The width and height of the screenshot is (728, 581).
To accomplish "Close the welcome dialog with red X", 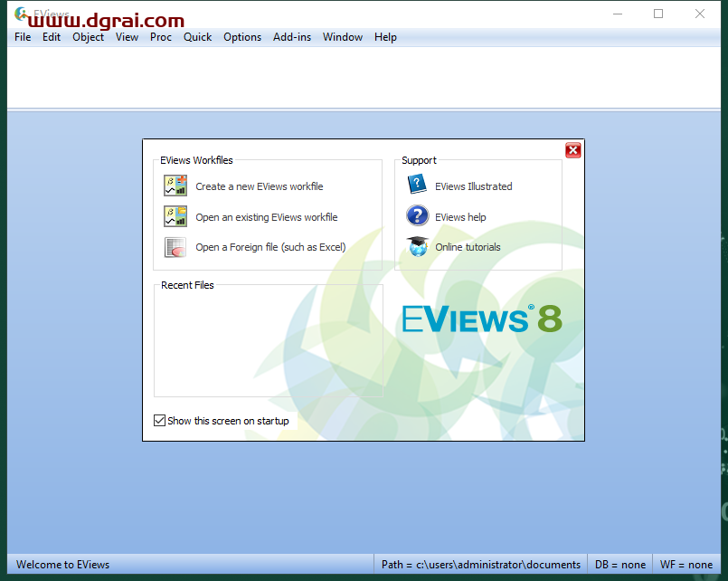I will click(x=573, y=150).
